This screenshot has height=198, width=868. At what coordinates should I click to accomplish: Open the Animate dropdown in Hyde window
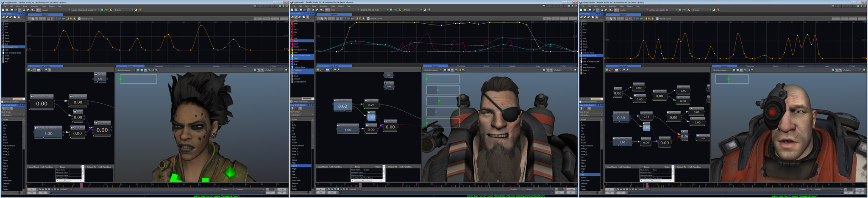tap(413, 10)
